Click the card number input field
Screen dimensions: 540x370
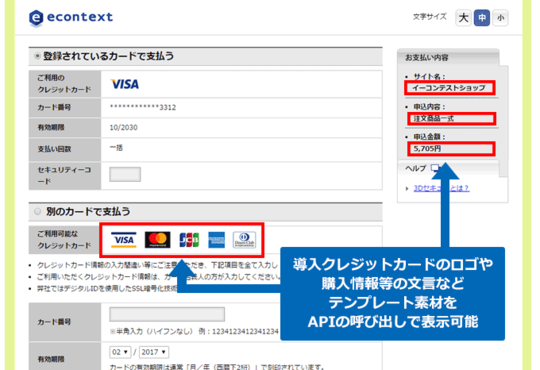(167, 314)
